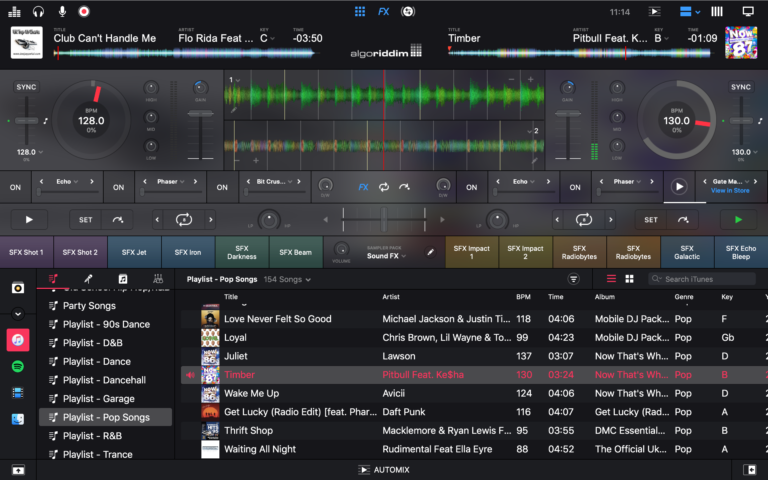Turn on the Bit Crusher effect
Screen dimensions: 768x480
click(222, 187)
